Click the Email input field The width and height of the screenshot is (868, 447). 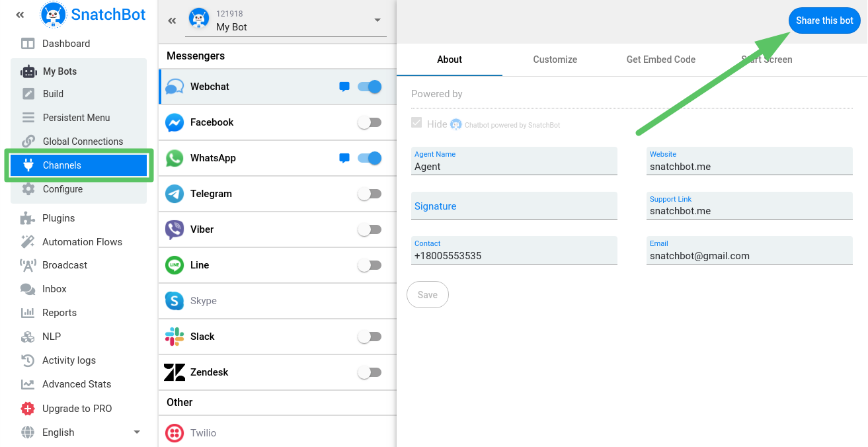pyautogui.click(x=751, y=251)
